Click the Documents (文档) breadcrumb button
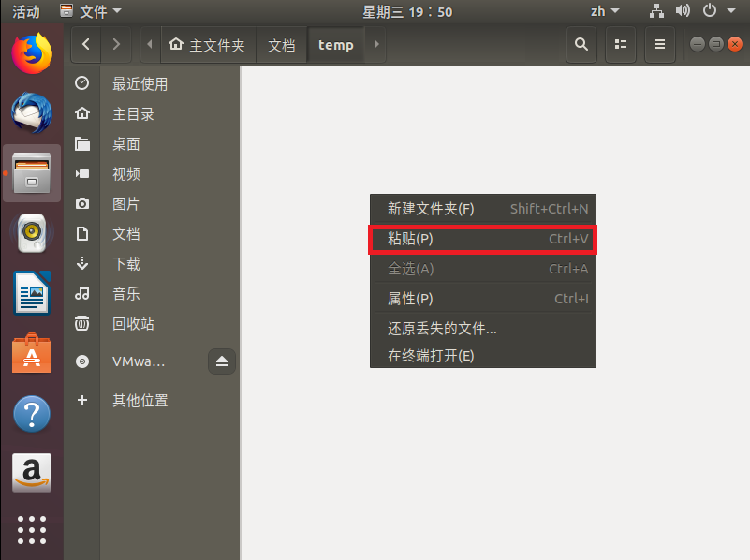Screen dimensions: 750x560 click(x=281, y=45)
